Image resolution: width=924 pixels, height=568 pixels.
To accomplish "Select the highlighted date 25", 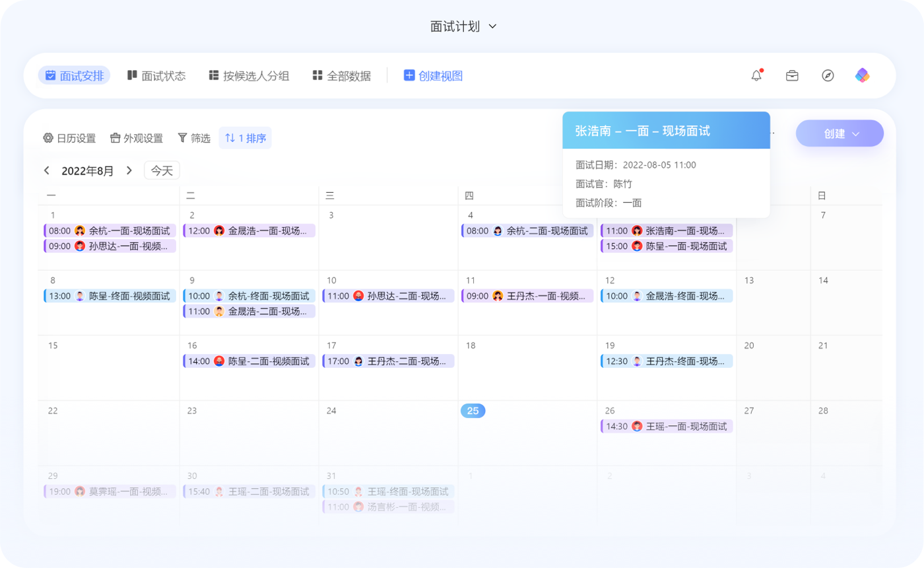I will pyautogui.click(x=473, y=411).
